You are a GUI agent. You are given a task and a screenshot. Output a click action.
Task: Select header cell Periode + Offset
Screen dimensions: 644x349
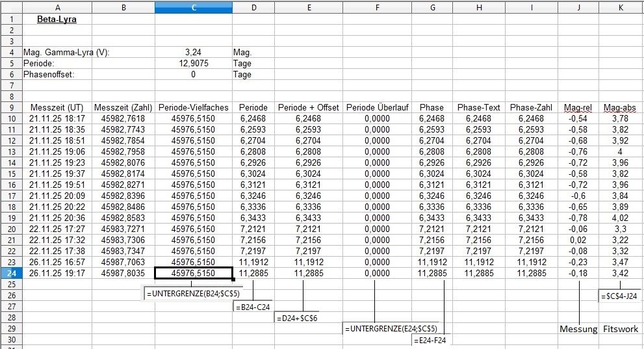pyautogui.click(x=309, y=108)
